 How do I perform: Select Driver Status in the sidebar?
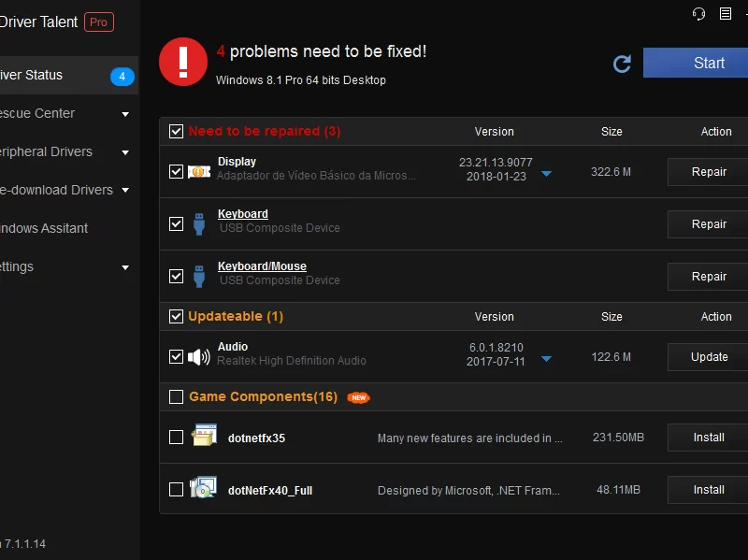pyautogui.click(x=69, y=76)
